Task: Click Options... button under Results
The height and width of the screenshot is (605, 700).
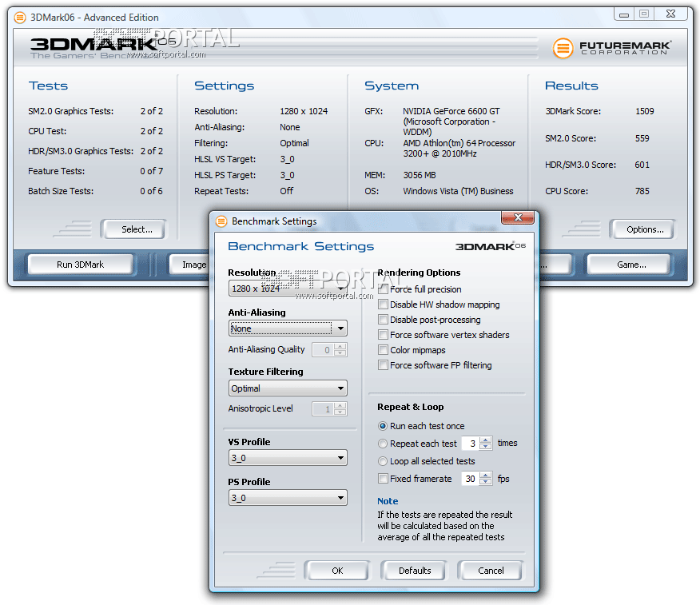Action: coord(642,229)
